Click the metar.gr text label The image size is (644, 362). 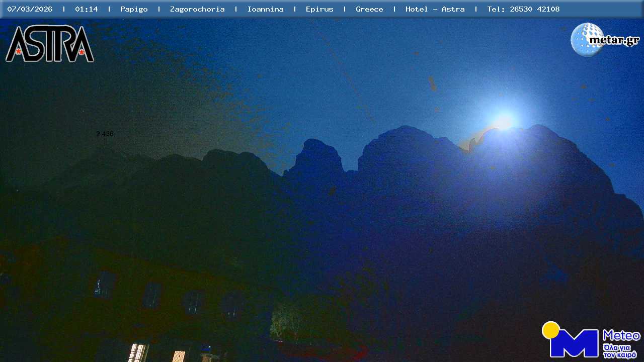(x=614, y=40)
